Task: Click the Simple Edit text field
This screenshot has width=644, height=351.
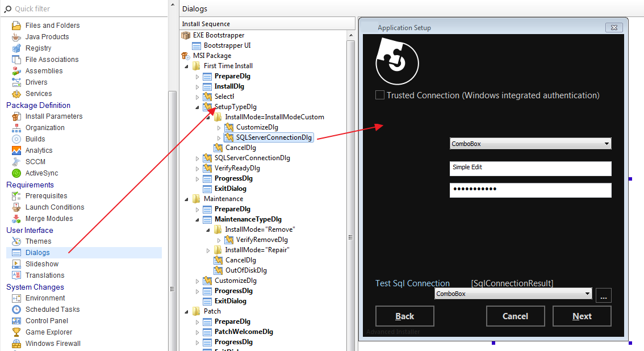Action: click(530, 168)
